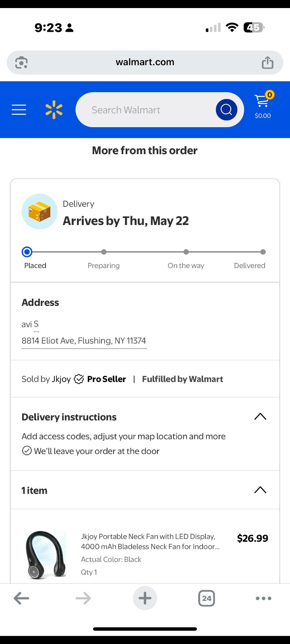
Task: Tap the walmart.com address bar
Action: click(x=145, y=62)
